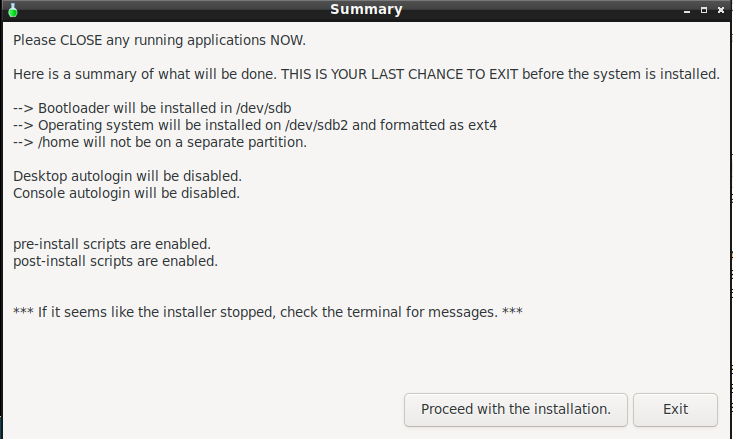733x439 pixels.
Task: Exit the installer
Action: (675, 410)
